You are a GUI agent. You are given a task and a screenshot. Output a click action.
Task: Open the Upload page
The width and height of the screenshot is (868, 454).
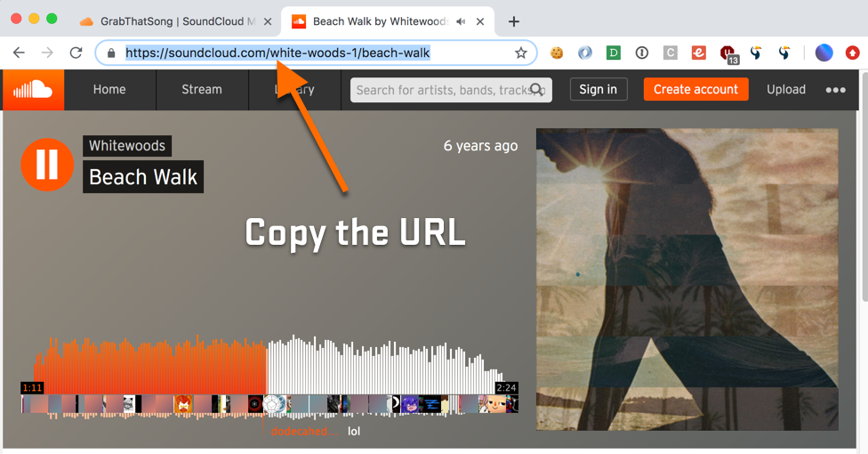point(785,90)
